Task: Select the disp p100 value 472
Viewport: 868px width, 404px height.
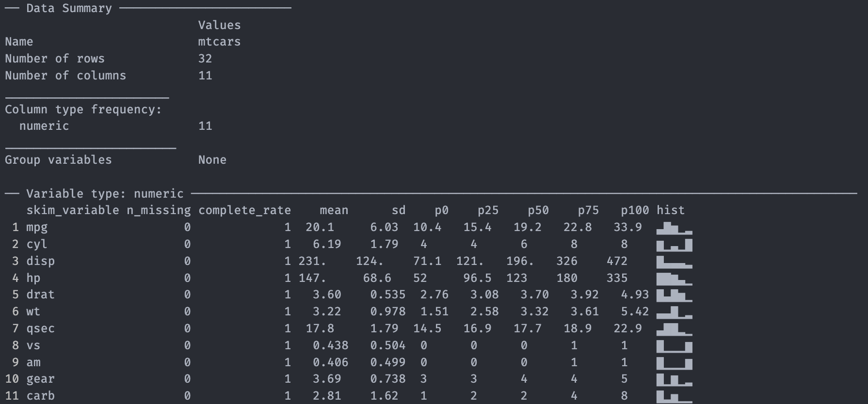Action: (x=617, y=261)
